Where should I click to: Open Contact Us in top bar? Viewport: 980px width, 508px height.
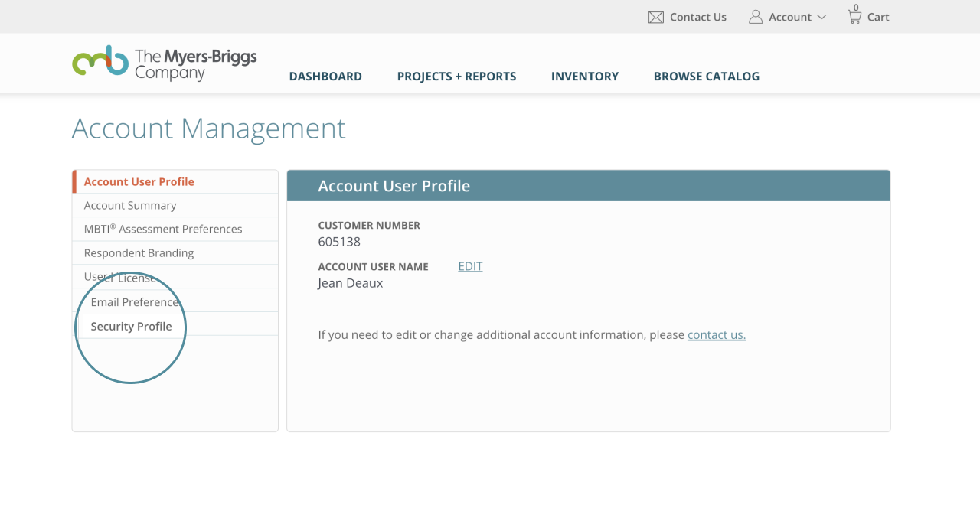click(698, 17)
